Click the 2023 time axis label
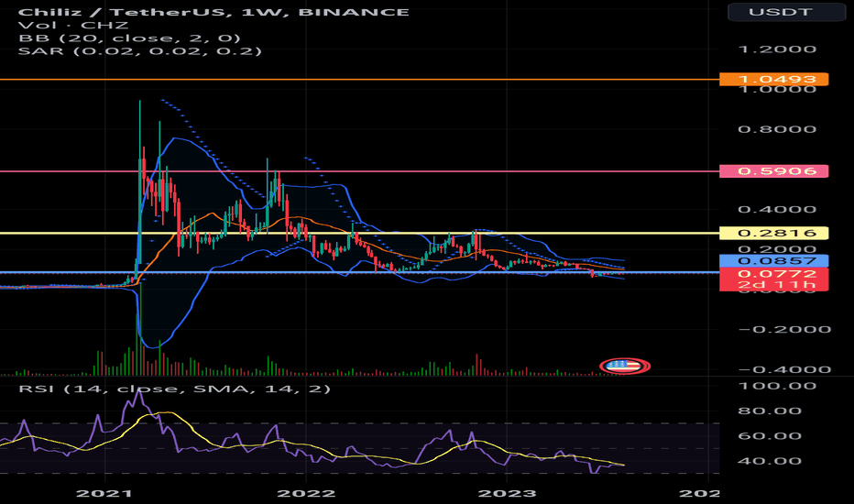The width and height of the screenshot is (854, 504). click(507, 494)
